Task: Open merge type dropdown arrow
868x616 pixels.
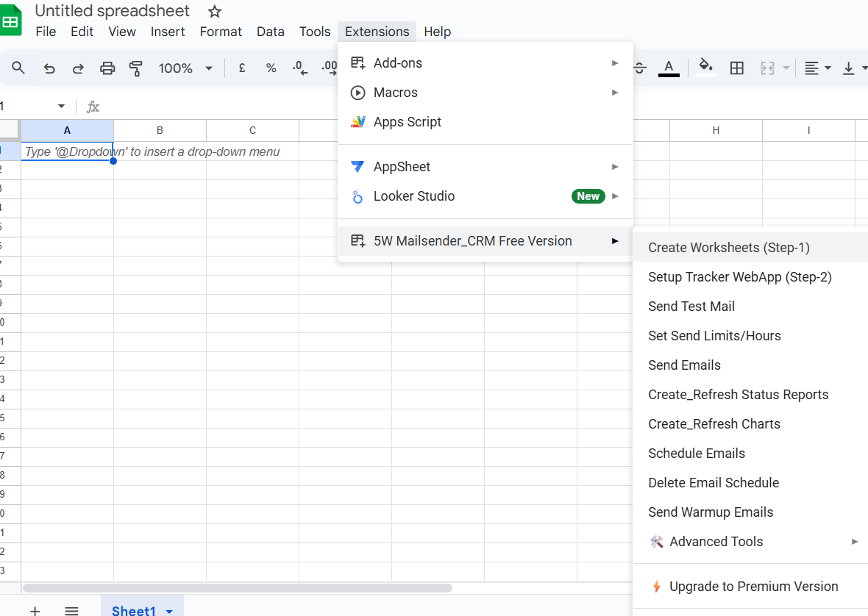Action: (x=786, y=68)
